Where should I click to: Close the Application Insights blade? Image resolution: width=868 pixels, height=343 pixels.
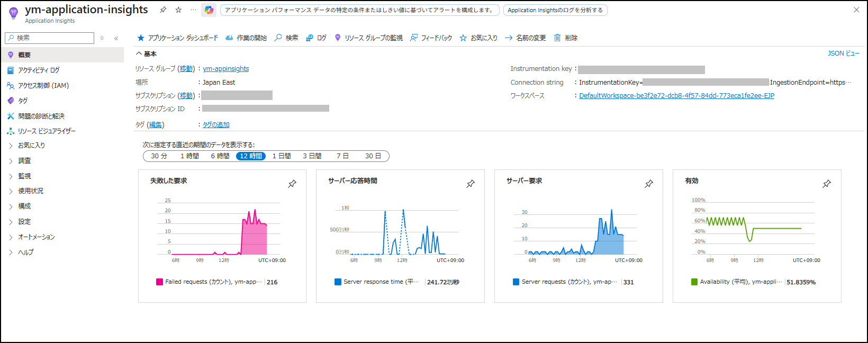[x=856, y=10]
